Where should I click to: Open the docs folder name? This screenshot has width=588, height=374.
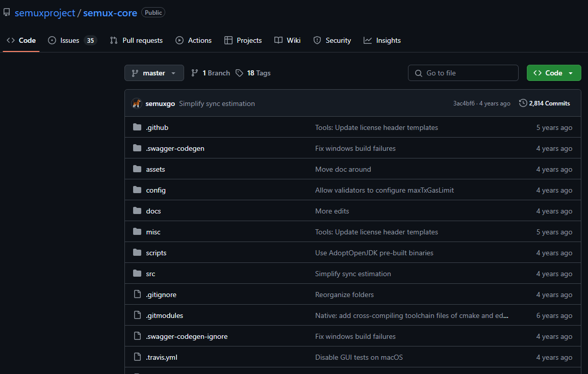[154, 211]
